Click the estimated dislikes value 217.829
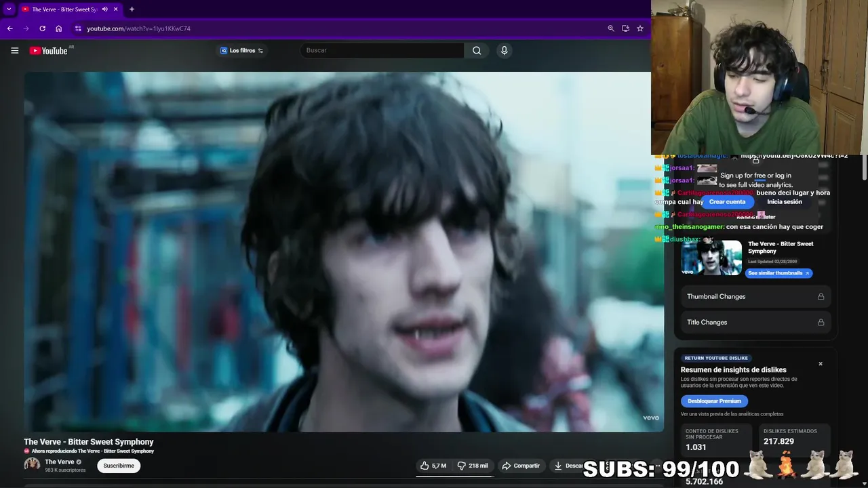The image size is (868, 488). (x=778, y=441)
